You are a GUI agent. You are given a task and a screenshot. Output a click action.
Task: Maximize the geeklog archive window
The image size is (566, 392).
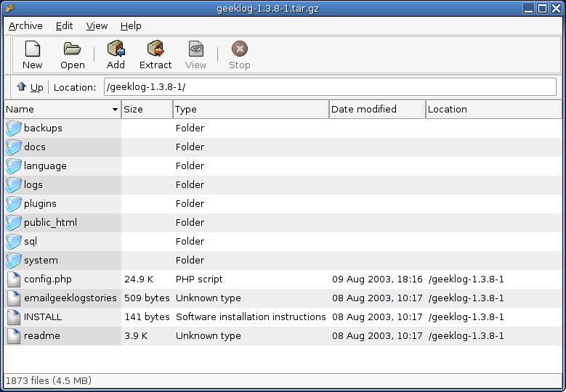(x=542, y=8)
